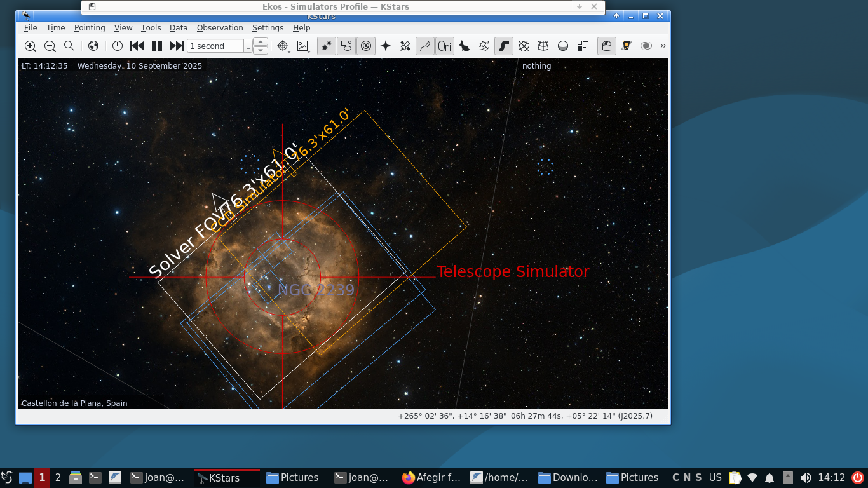Open Downloads folder taskbar entry

tap(568, 478)
